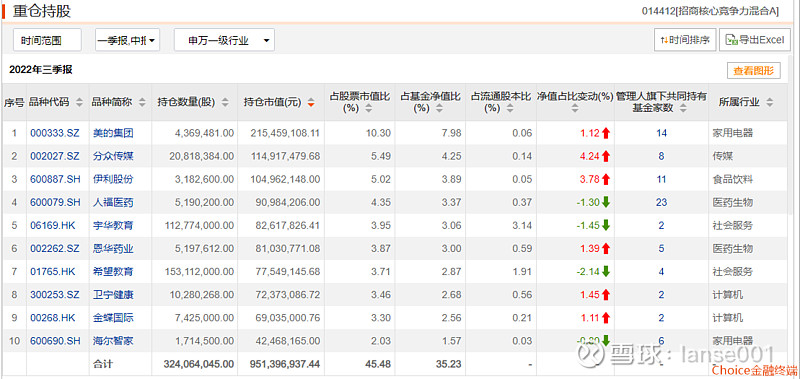Image resolution: width=800 pixels, height=379 pixels.
Task: Click fund count 23 for 人福医药
Action: 661,203
